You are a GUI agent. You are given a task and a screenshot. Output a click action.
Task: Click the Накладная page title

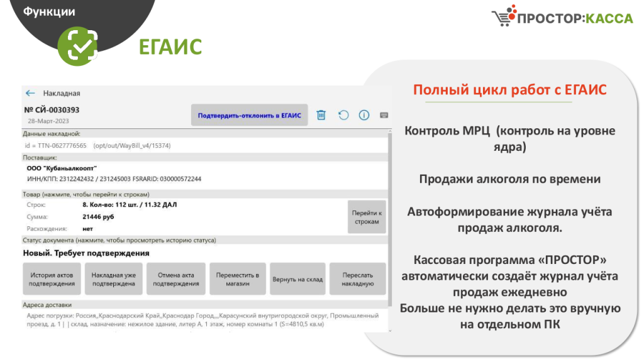62,93
